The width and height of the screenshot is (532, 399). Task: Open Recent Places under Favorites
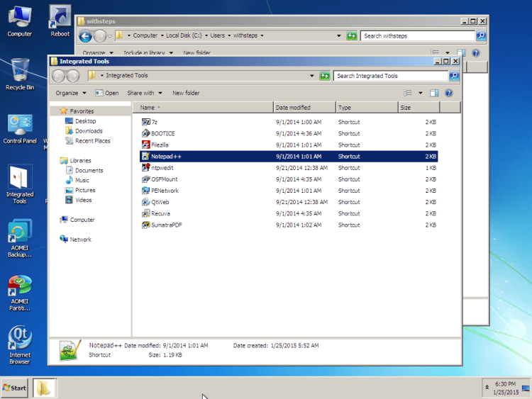pos(93,141)
